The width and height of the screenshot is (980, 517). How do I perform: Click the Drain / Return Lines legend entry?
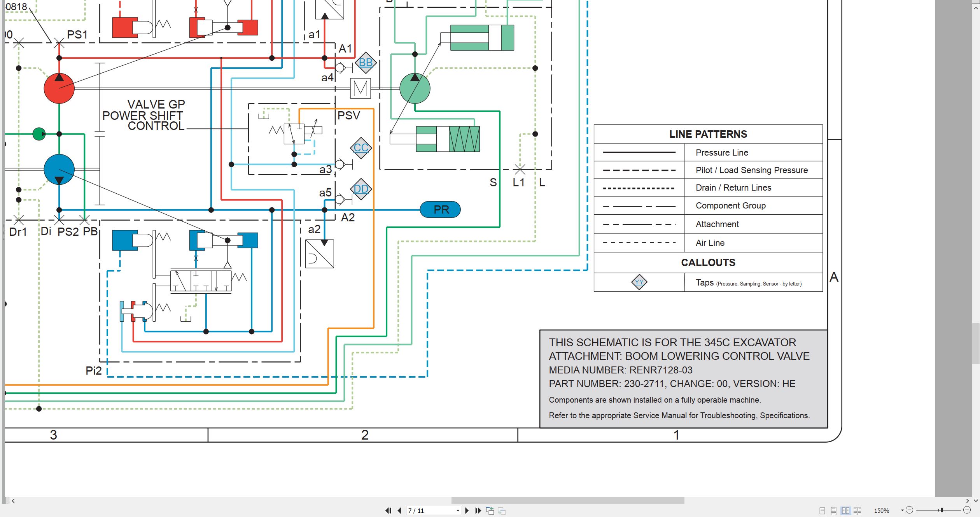pyautogui.click(x=733, y=188)
